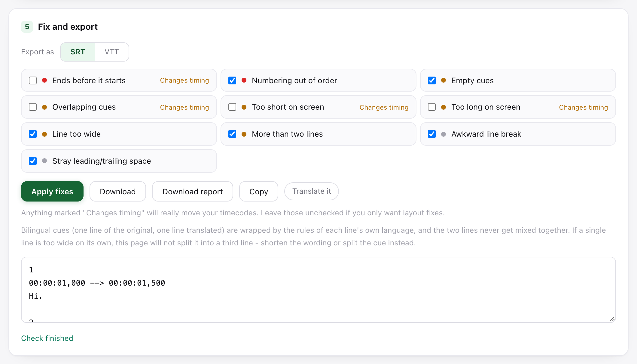Open the Translate it option
The width and height of the screenshot is (637, 364).
[x=312, y=191]
